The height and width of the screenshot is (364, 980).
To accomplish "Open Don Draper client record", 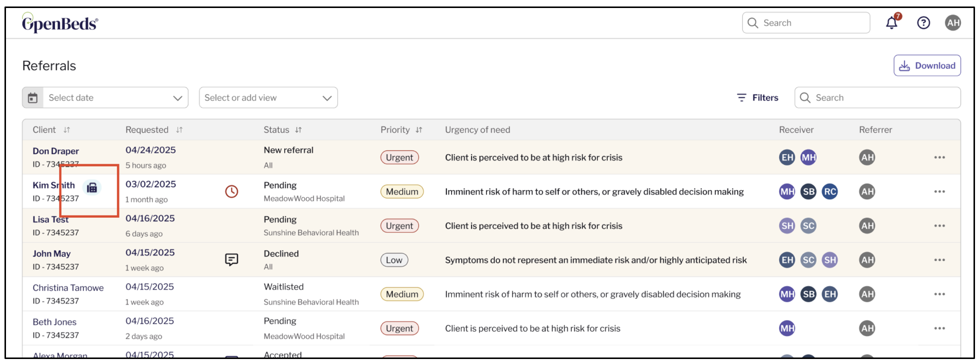I will click(x=55, y=151).
